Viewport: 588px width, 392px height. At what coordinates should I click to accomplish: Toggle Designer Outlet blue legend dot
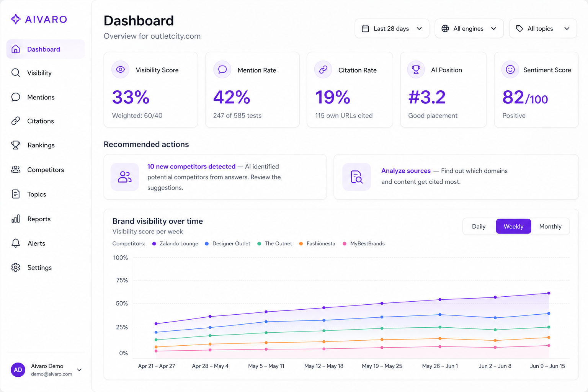pyautogui.click(x=207, y=243)
